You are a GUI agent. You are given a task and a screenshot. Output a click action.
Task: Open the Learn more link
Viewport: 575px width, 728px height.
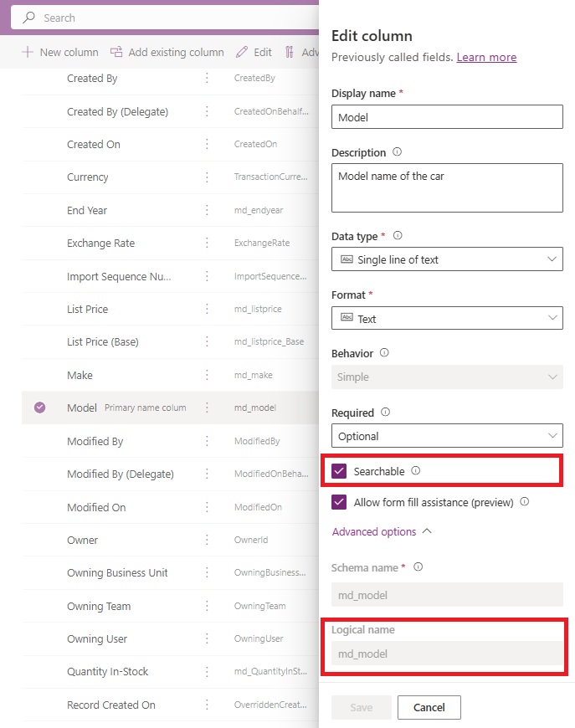[486, 57]
